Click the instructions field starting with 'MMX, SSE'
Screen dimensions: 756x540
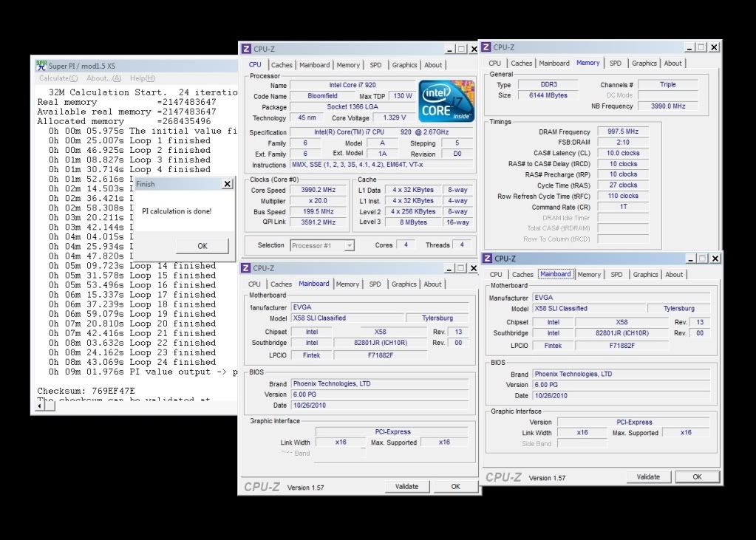[x=383, y=165]
